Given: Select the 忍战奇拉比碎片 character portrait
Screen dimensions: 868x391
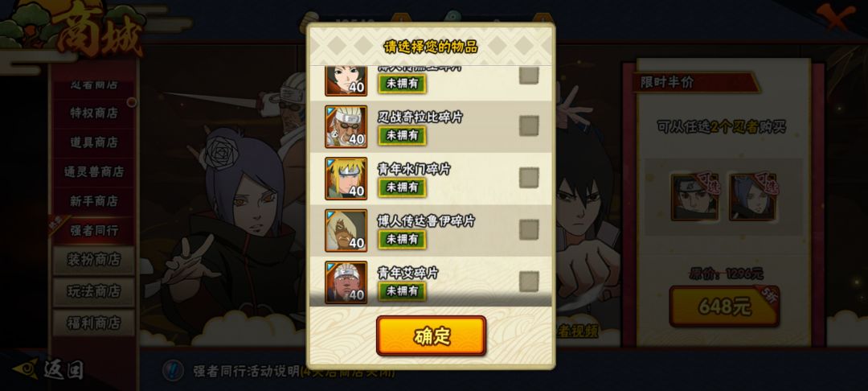Looking at the screenshot, I should [346, 127].
